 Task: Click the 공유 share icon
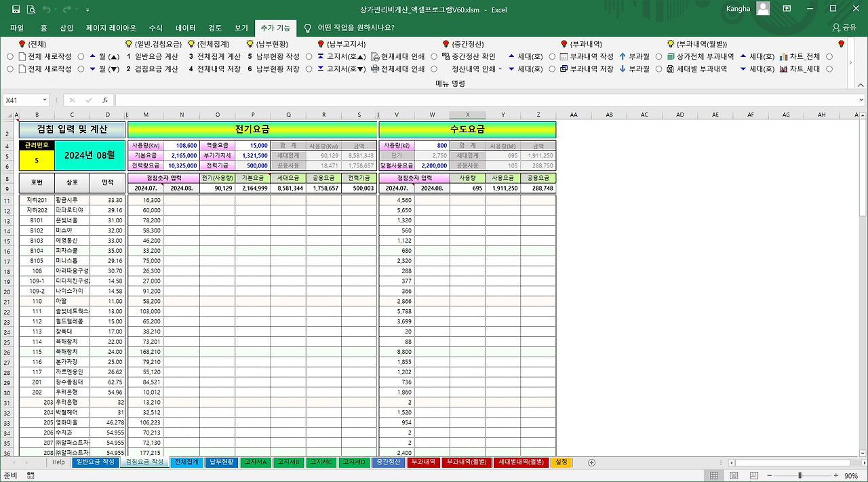tap(836, 28)
